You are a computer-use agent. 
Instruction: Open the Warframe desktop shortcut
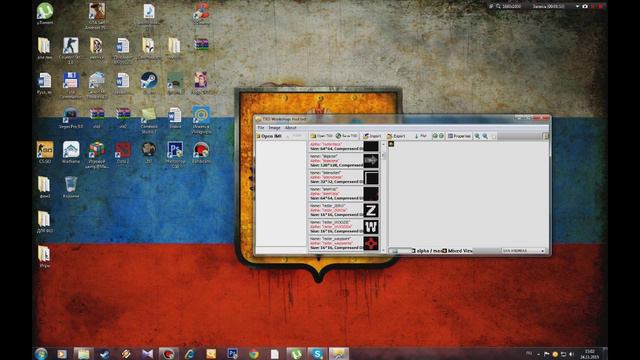pyautogui.click(x=71, y=152)
